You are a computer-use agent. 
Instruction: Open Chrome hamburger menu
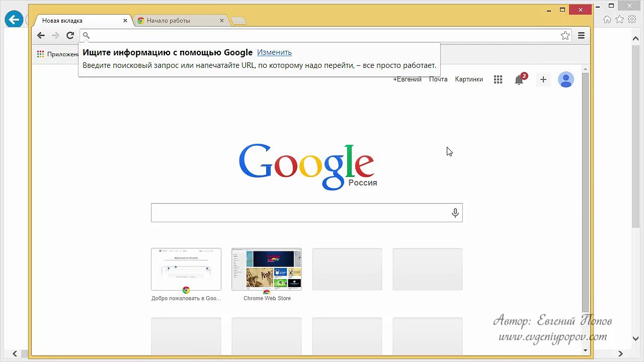pyautogui.click(x=581, y=36)
